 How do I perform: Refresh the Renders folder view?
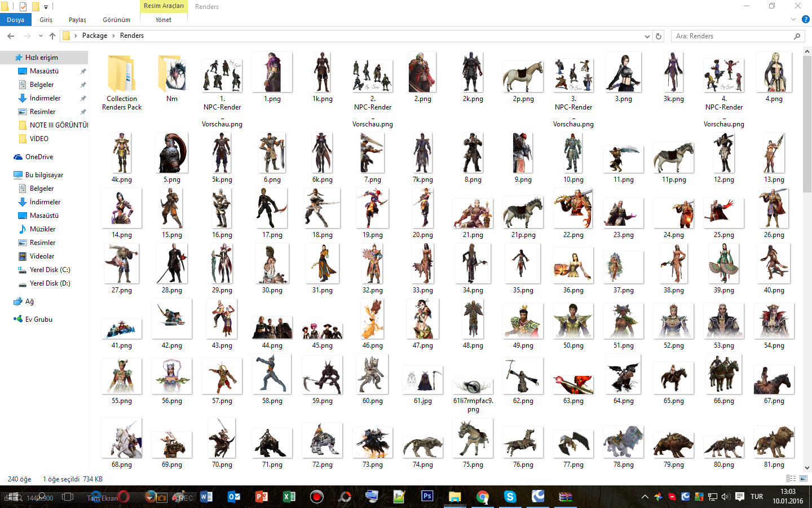coord(658,36)
